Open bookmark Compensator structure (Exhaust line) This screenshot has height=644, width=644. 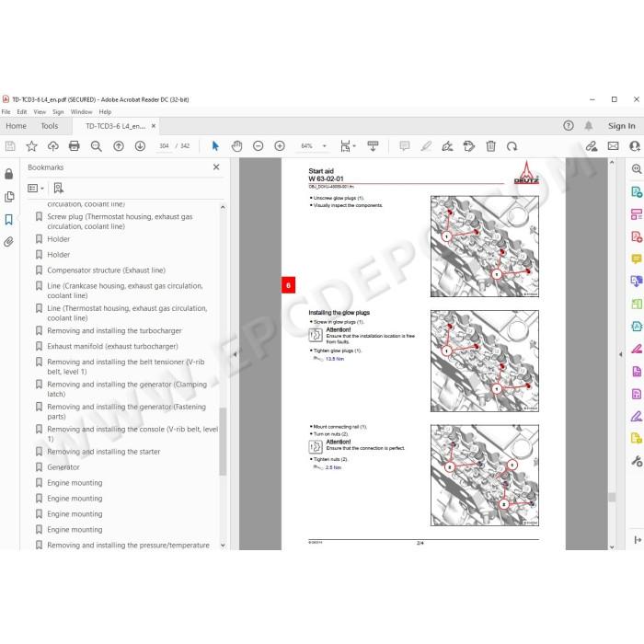pyautogui.click(x=106, y=270)
